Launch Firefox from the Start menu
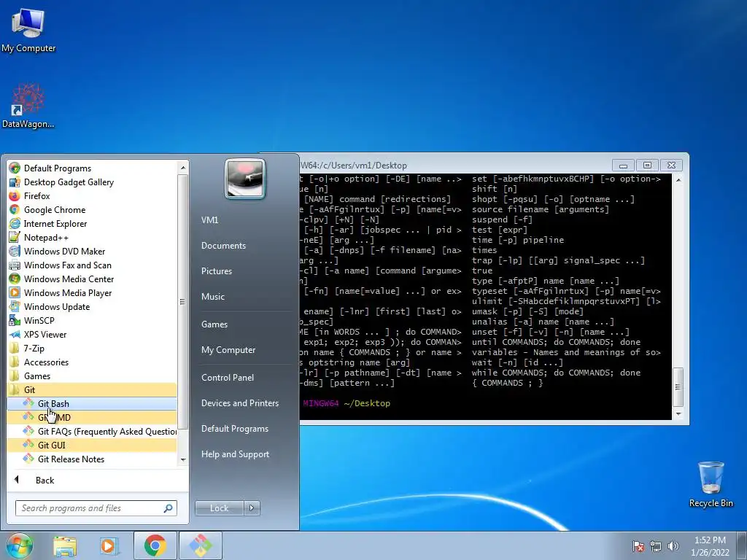747x560 pixels. (93, 195)
